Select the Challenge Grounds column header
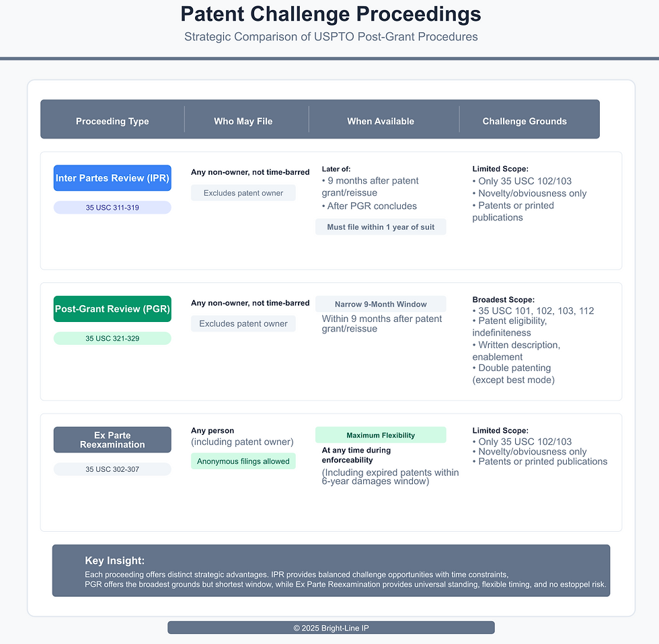Image resolution: width=659 pixels, height=644 pixels. point(525,121)
